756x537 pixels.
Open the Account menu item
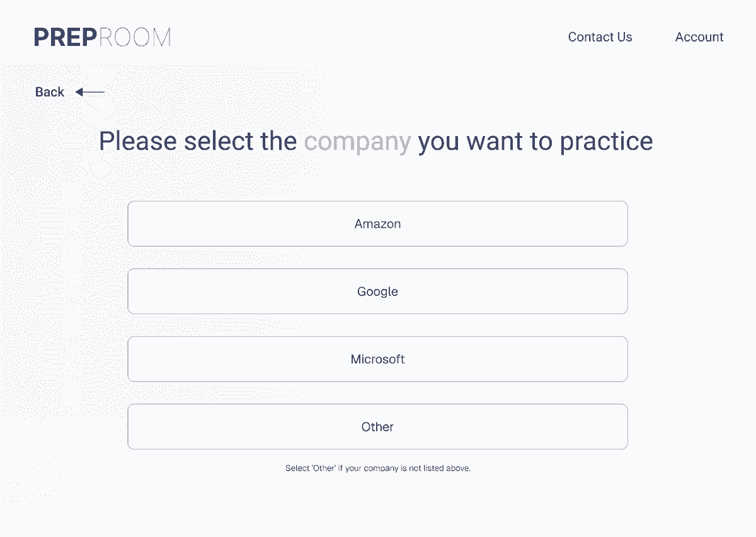(699, 37)
